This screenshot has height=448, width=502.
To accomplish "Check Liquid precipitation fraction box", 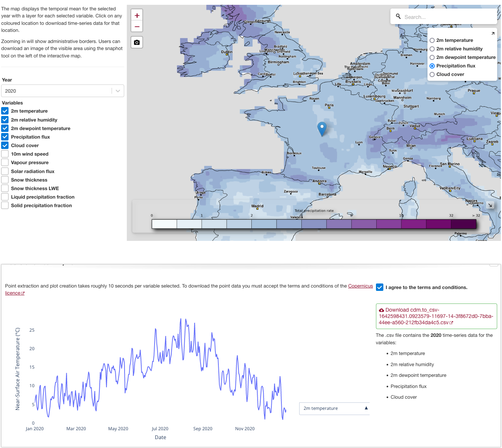I will (5, 197).
